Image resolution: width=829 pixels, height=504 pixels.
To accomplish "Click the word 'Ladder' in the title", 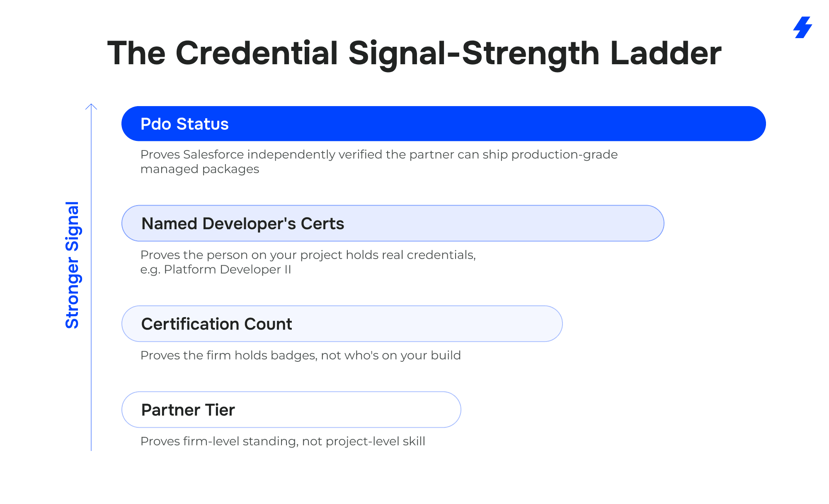I will point(666,53).
